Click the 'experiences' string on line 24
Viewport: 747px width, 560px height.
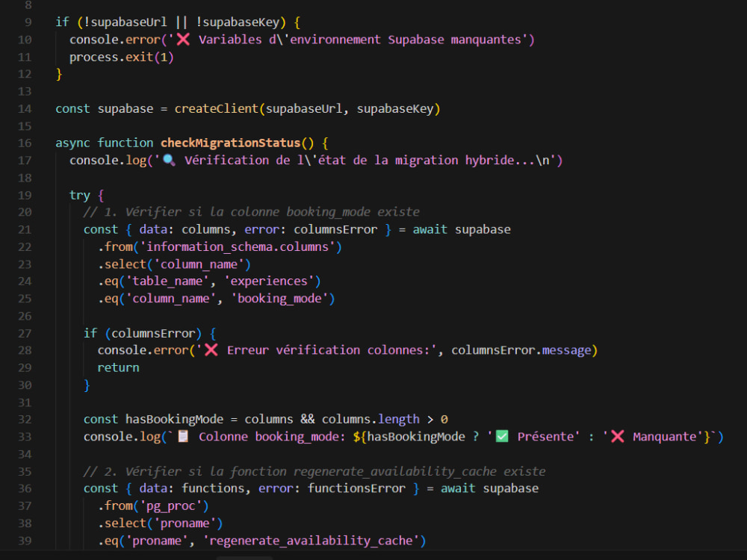tap(269, 281)
